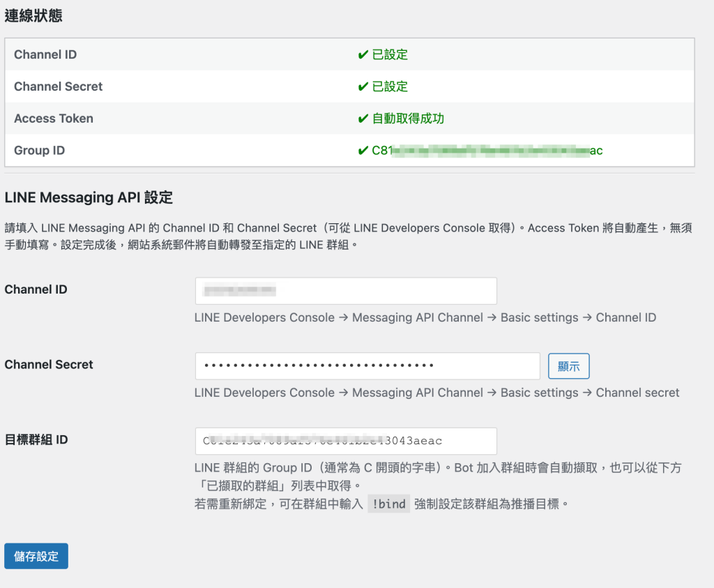This screenshot has width=714, height=588.
Task: Click the 自動取得成功 status text
Action: 407,119
